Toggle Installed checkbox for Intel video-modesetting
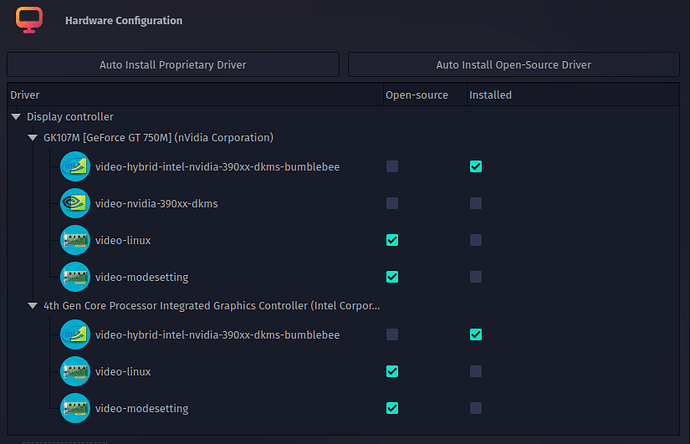This screenshot has width=690, height=444. pos(476,408)
